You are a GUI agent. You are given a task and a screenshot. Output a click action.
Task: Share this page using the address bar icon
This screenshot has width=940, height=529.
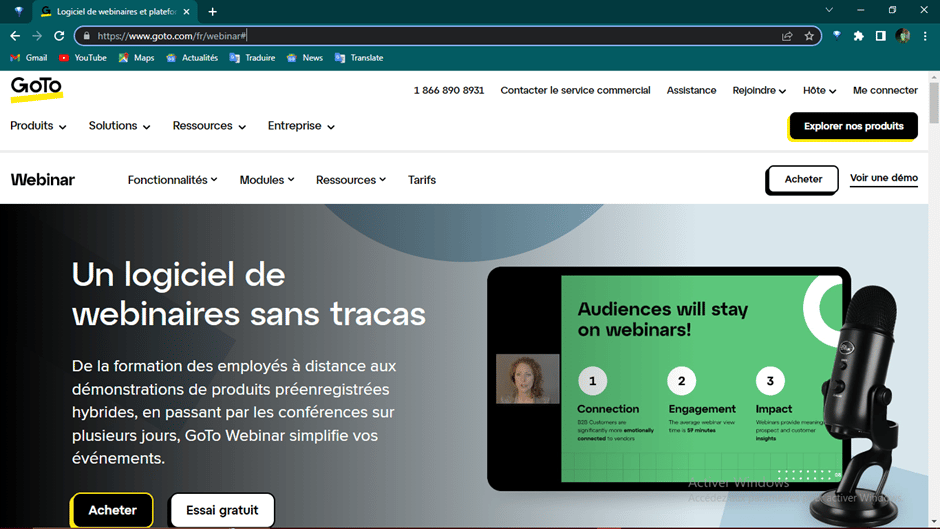click(x=787, y=36)
